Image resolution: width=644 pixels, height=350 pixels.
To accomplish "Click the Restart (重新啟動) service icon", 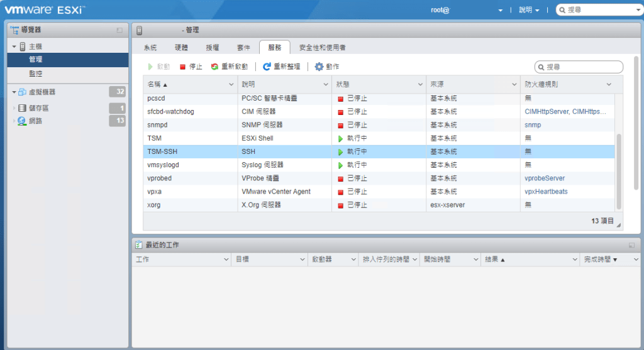I will (x=215, y=67).
